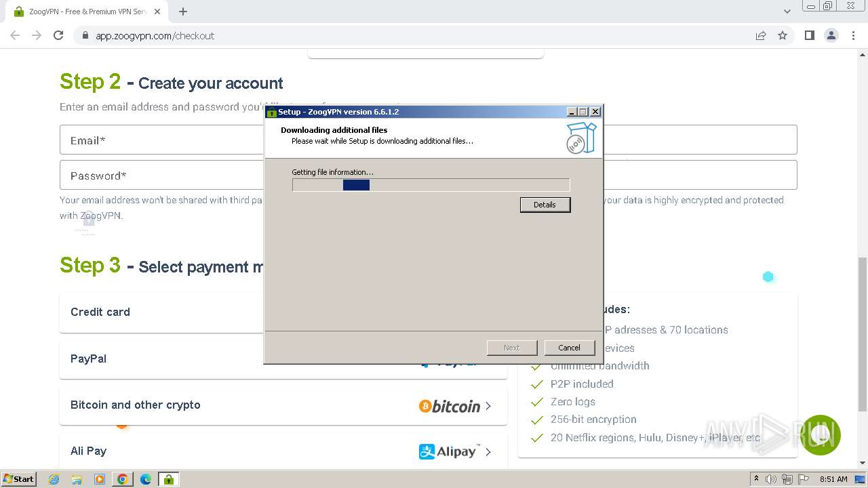
Task: Open Chrome profile menu
Action: pos(831,35)
